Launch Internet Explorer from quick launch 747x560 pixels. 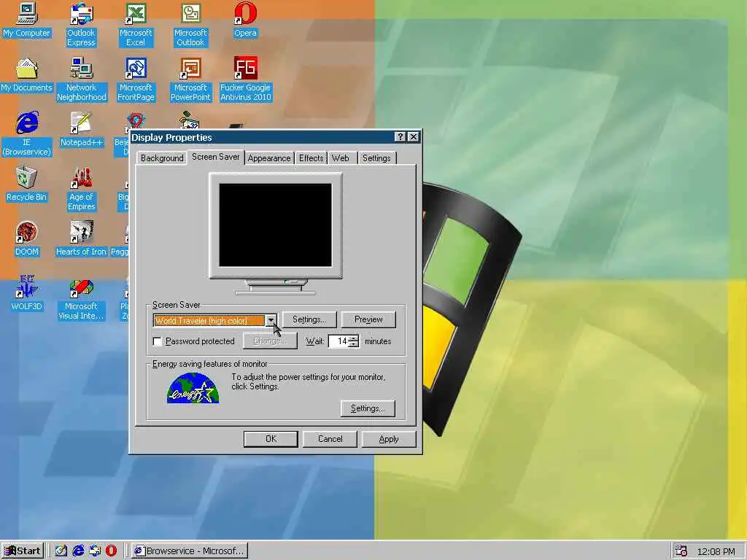78,551
